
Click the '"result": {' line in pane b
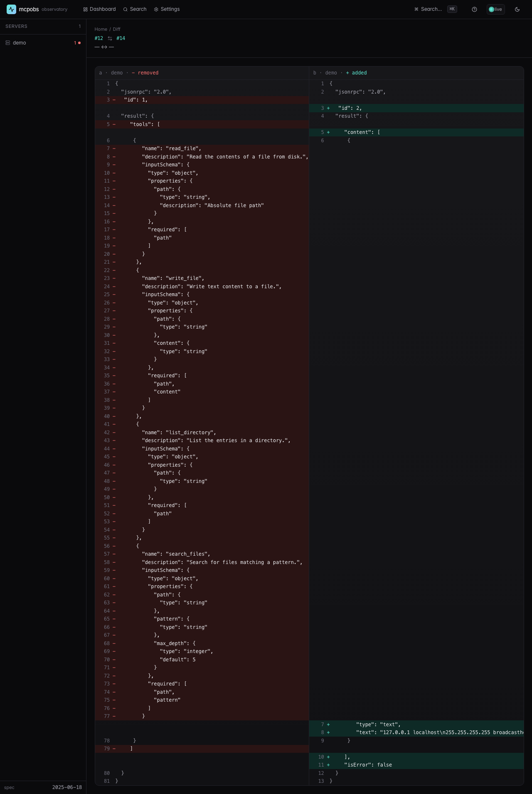pos(416,116)
